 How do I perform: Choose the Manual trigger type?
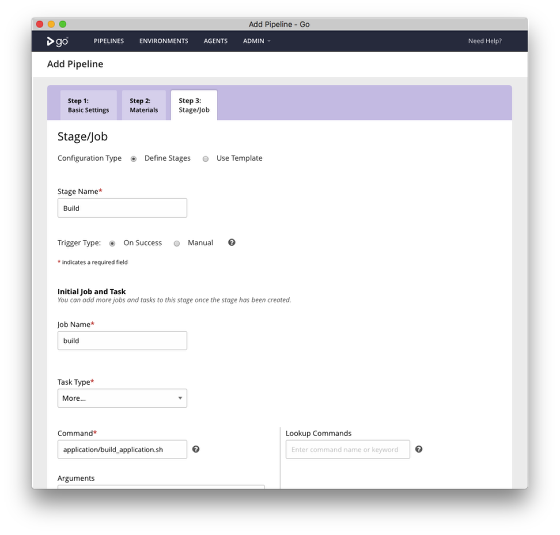[x=177, y=244]
